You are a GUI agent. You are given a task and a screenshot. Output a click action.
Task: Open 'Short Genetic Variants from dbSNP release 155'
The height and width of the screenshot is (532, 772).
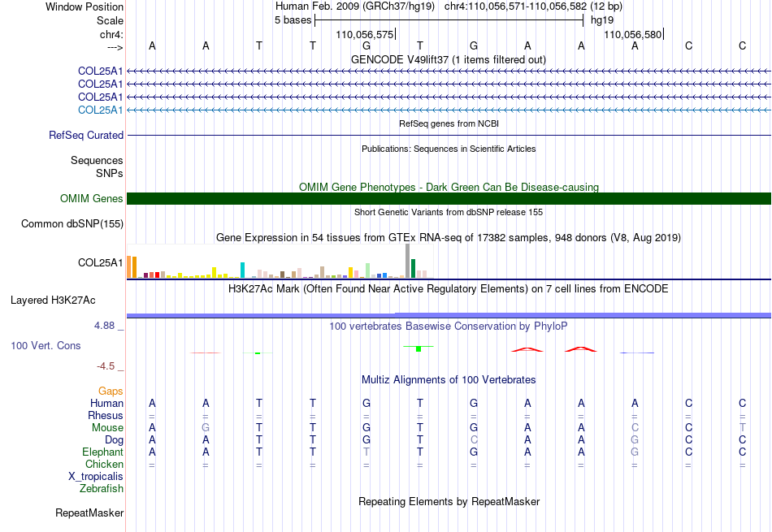pos(449,212)
